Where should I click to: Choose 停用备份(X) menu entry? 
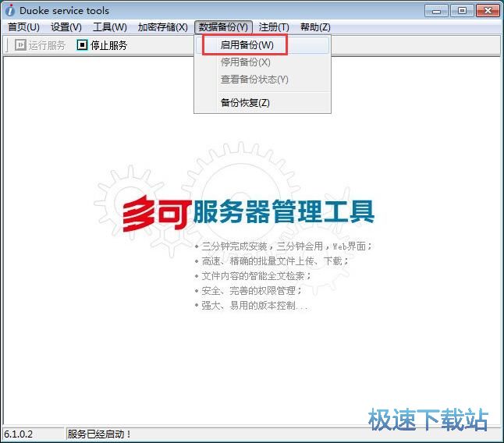(x=262, y=62)
